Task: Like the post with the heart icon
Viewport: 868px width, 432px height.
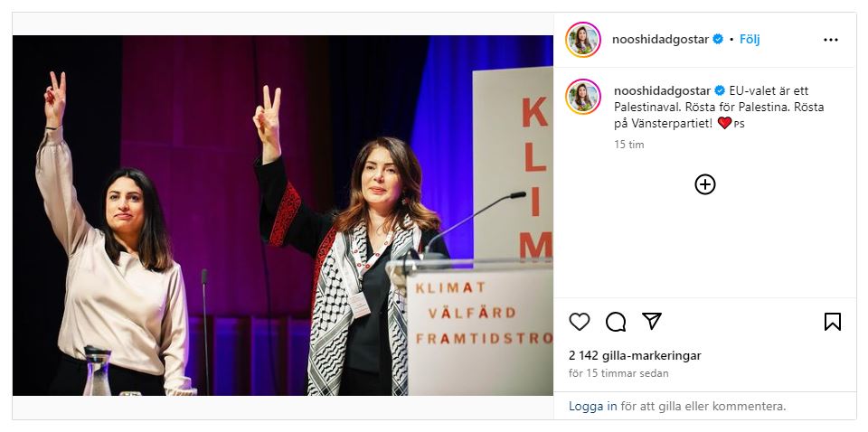Action: (x=579, y=322)
